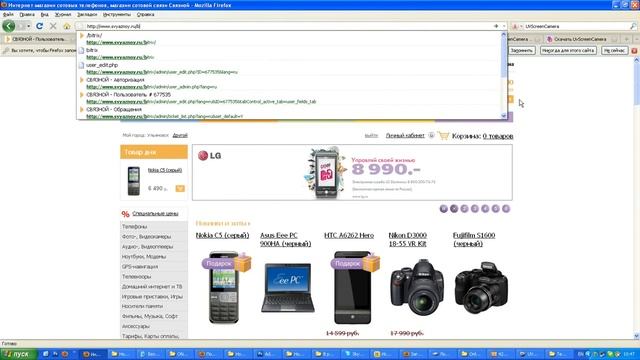Viewport: 640px width, 360px height.
Task: Switch to the СВЯЗНОЙ - Пользователь tab
Action: click(x=38, y=39)
